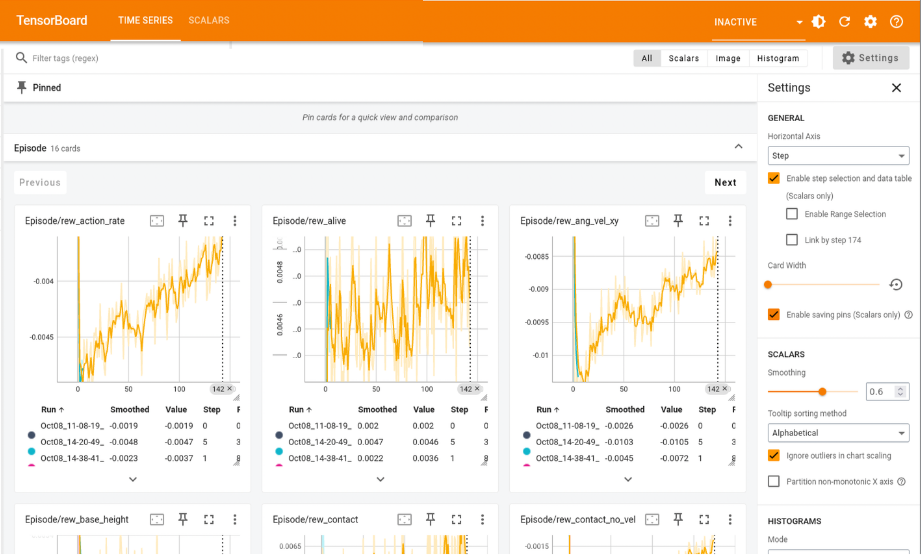Viewport: 921px width, 555px height.
Task: Collapse the Episode cards section
Action: click(x=739, y=147)
